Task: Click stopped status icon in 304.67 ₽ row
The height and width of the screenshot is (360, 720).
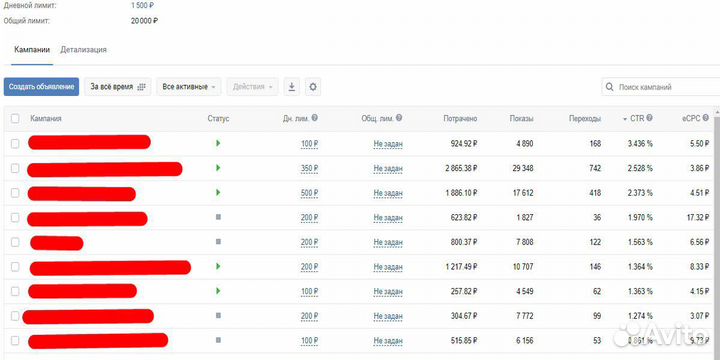Action: pyautogui.click(x=218, y=315)
